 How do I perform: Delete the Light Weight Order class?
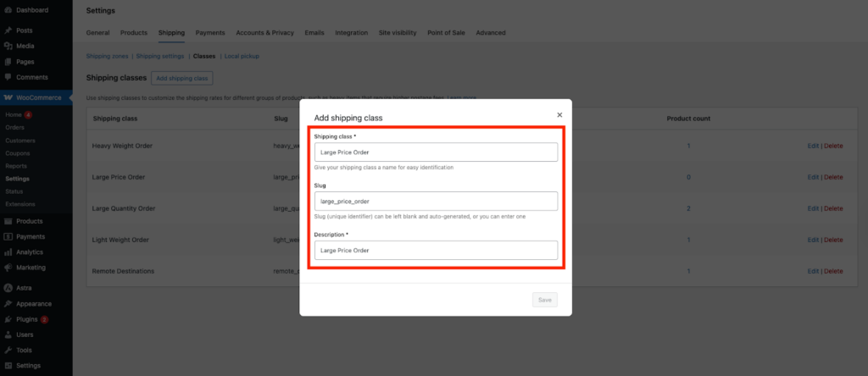tap(833, 240)
